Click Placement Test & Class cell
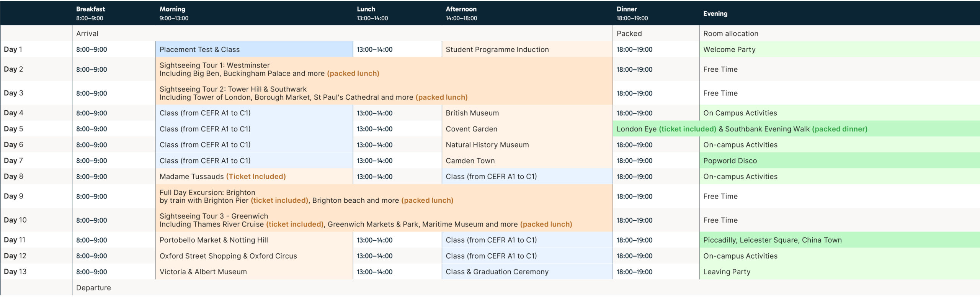This screenshot has width=980, height=300. click(199, 49)
